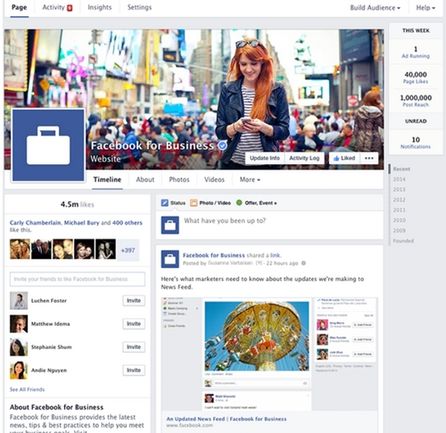This screenshot has width=446, height=433.
Task: Click Facebook for Business post author link
Action: (214, 255)
